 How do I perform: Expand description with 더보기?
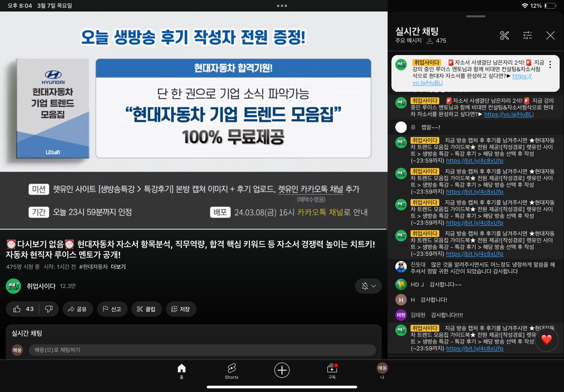pos(118,267)
